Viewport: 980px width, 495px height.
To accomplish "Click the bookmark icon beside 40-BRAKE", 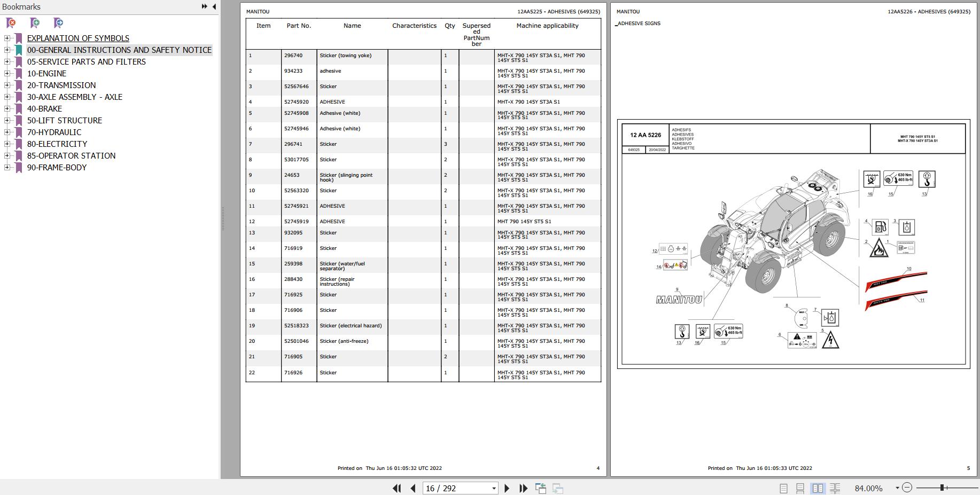I will 19,109.
